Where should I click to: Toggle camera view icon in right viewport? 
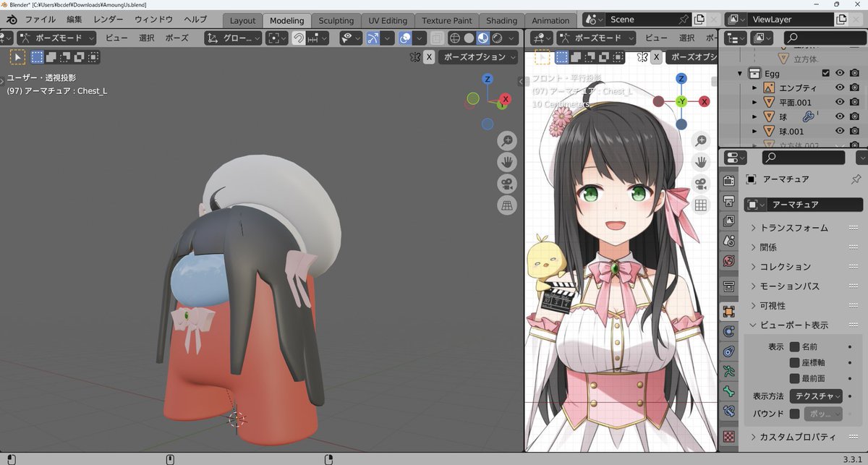pos(700,184)
